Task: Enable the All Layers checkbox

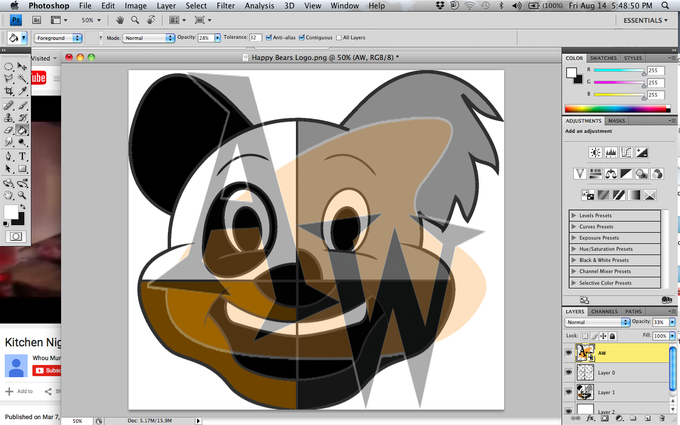Action: coord(339,38)
